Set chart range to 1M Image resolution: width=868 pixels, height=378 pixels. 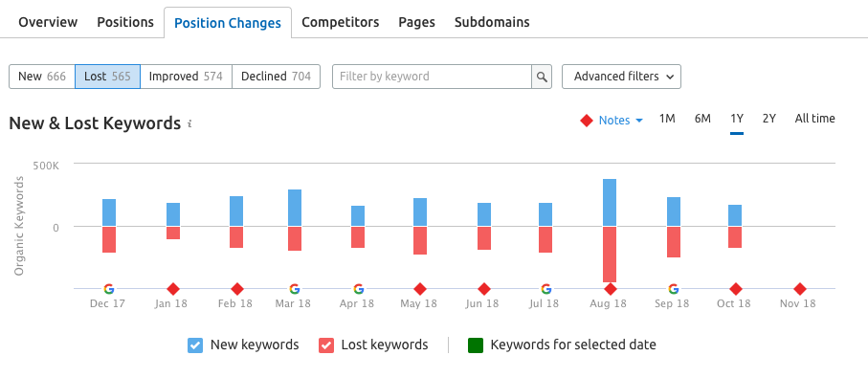[x=667, y=119]
